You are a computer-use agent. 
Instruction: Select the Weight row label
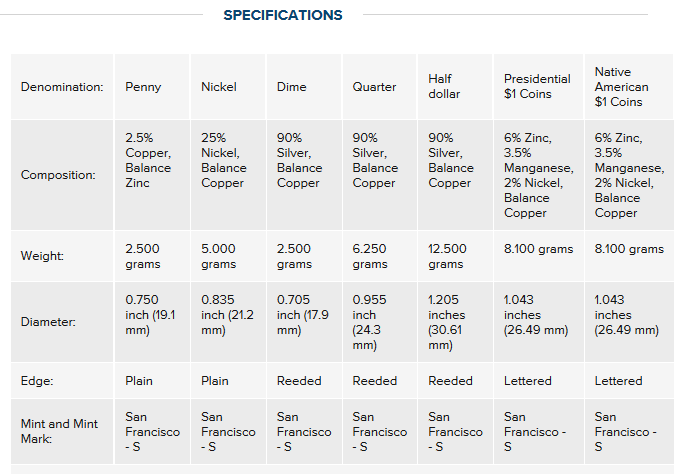click(x=42, y=256)
